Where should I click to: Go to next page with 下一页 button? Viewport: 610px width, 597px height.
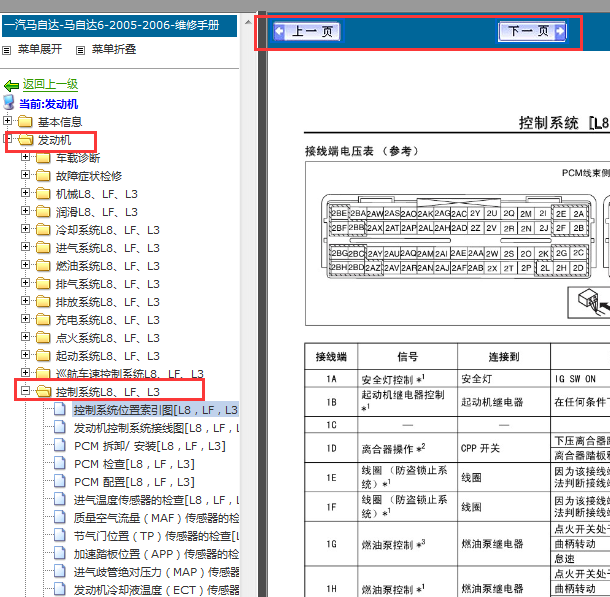(531, 31)
